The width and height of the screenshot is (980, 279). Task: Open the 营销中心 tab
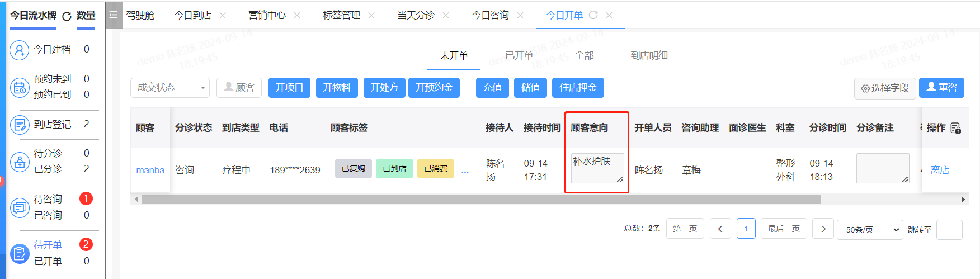pyautogui.click(x=267, y=15)
